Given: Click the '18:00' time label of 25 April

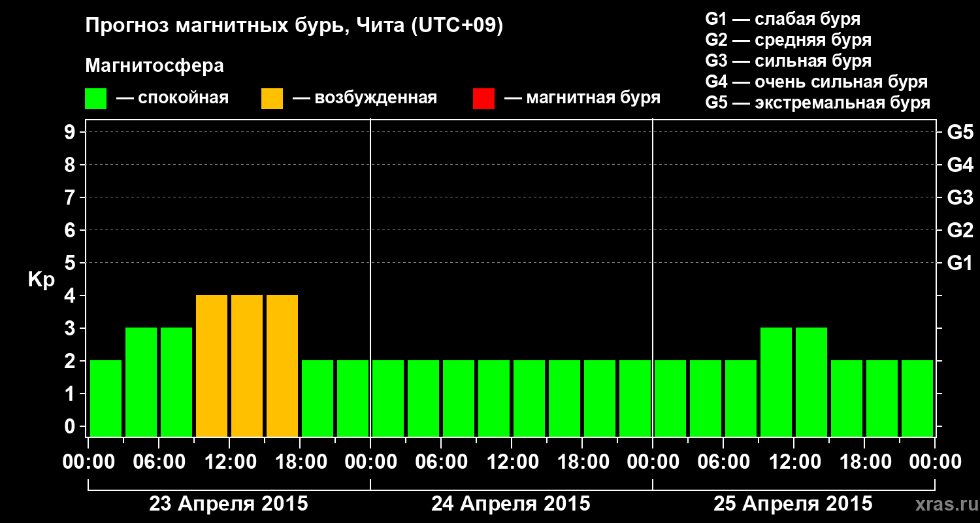Looking at the screenshot, I should 865,462.
